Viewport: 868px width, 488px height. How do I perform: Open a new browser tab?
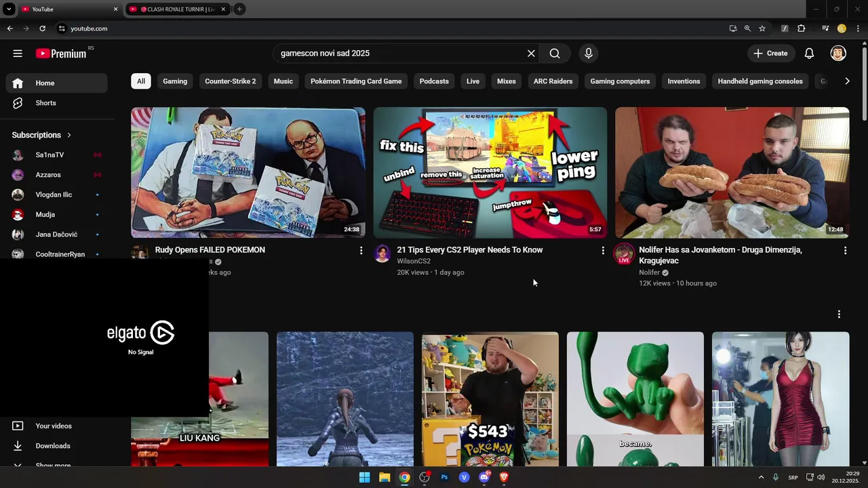(239, 9)
